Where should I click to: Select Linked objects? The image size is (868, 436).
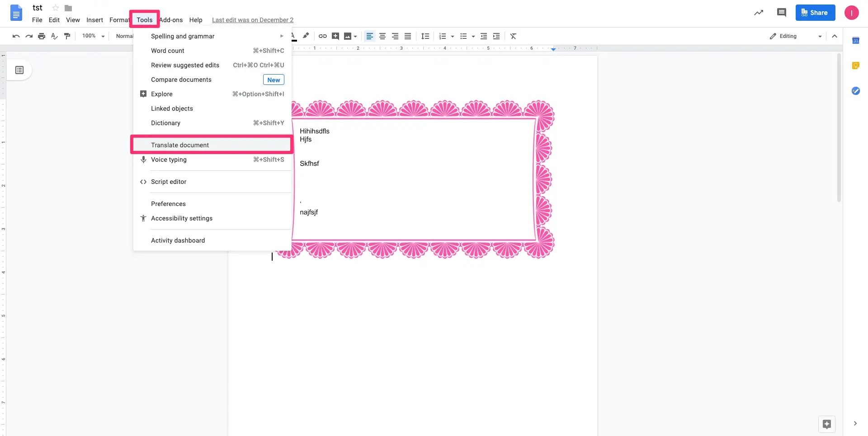(212, 108)
